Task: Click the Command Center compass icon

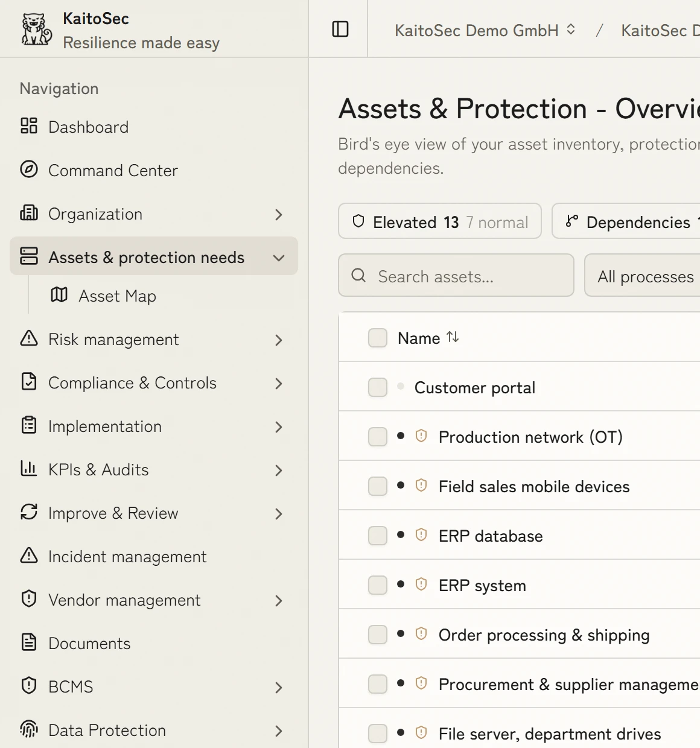Action: [29, 170]
